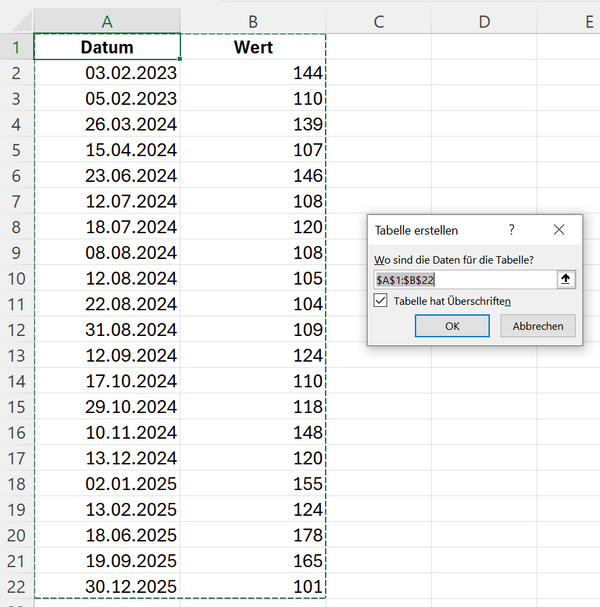The height and width of the screenshot is (607, 600).
Task: Select row 1 header
Action: [16, 47]
